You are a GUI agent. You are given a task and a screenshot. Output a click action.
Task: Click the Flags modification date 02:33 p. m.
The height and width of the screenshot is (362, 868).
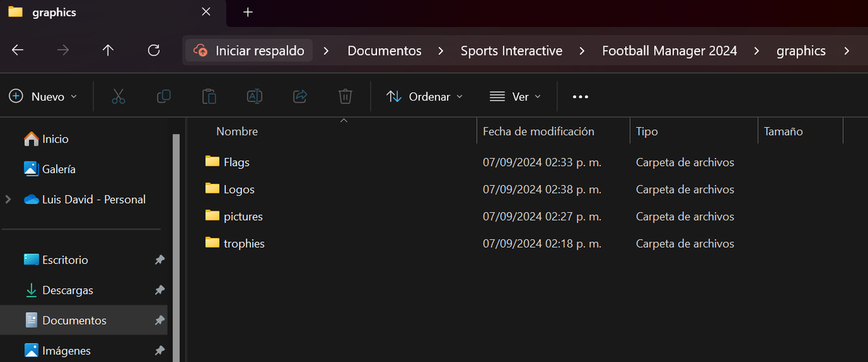pos(542,162)
